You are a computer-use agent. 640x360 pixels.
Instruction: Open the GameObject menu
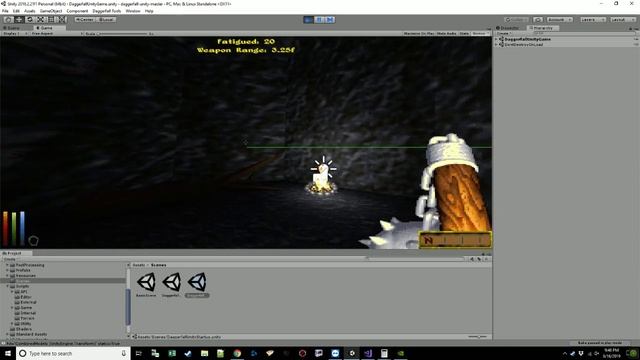[51, 11]
